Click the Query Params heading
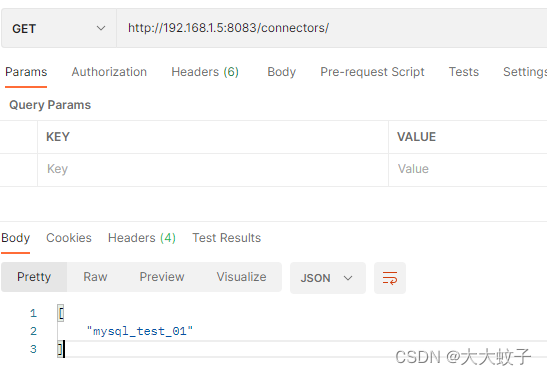This screenshot has width=547, height=375. 50,105
